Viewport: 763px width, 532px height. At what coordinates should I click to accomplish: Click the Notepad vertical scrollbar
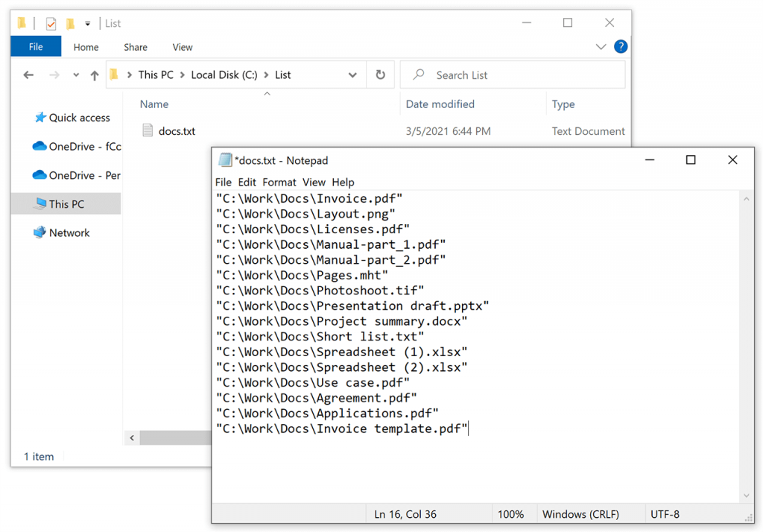click(747, 335)
